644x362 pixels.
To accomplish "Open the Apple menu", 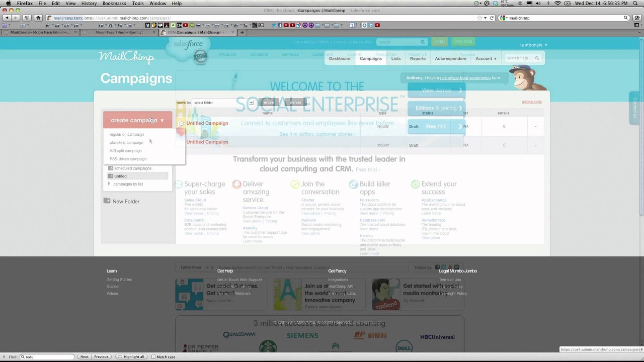I will coord(8,4).
